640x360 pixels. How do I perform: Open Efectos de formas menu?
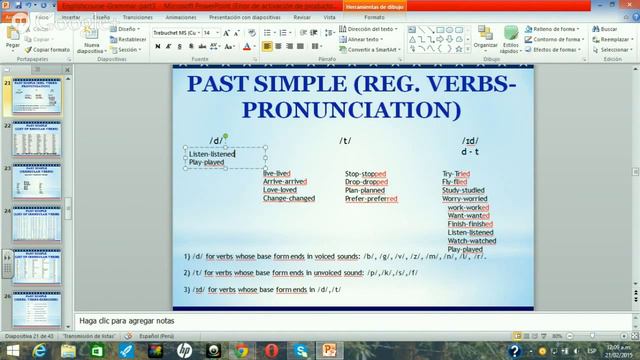point(553,50)
